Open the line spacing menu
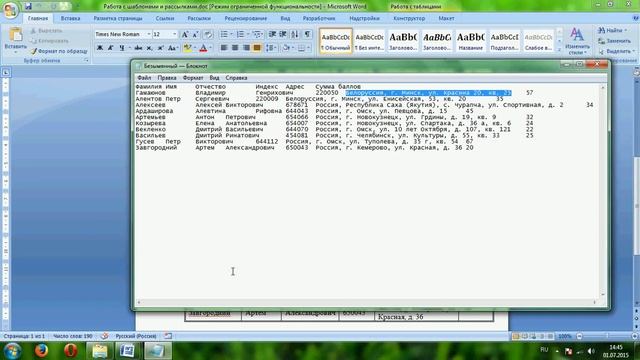This screenshot has height=360, width=640. (271, 48)
